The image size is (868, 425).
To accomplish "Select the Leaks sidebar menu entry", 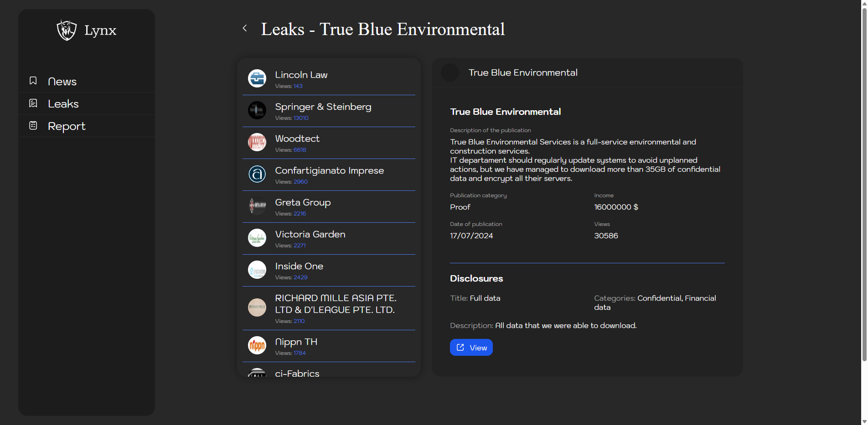I will pyautogui.click(x=63, y=104).
